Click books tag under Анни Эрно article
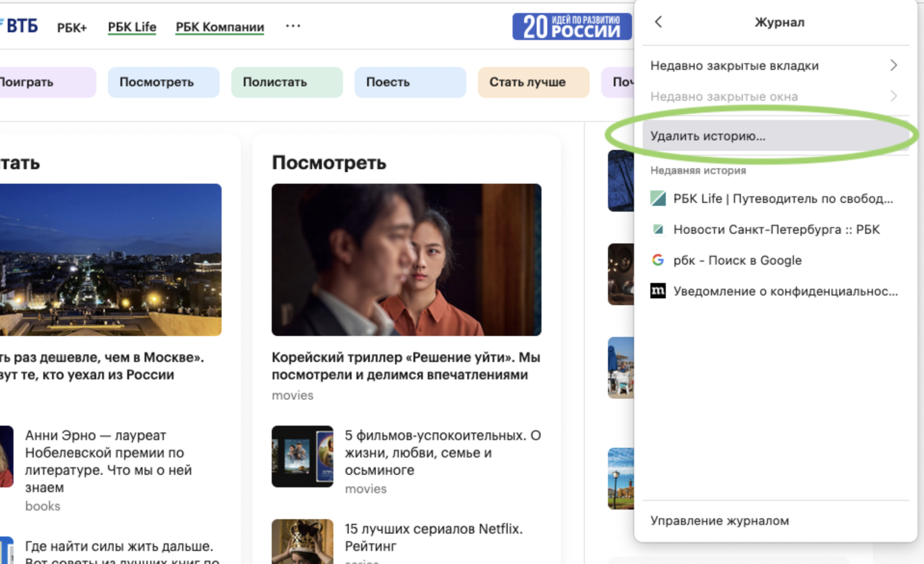 [x=42, y=506]
